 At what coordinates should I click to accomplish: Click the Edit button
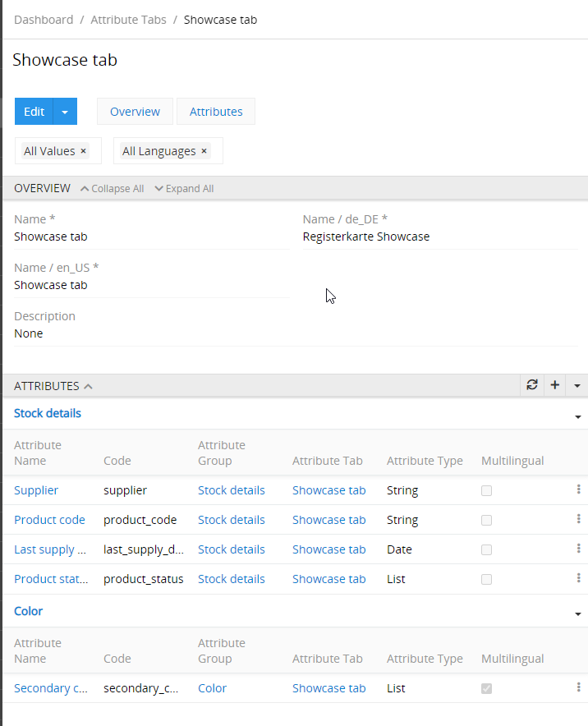tap(34, 112)
